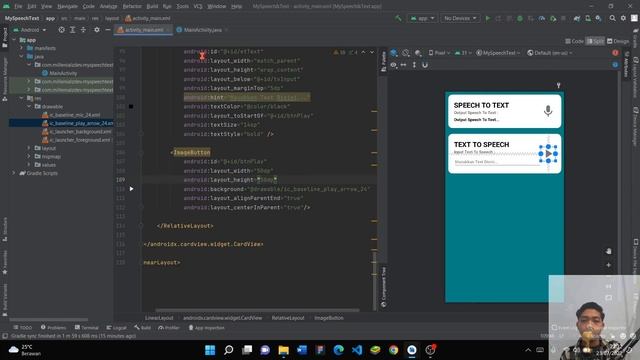This screenshot has width=640, height=360.
Task: Collapse the drawable folder
Action: 29,106
